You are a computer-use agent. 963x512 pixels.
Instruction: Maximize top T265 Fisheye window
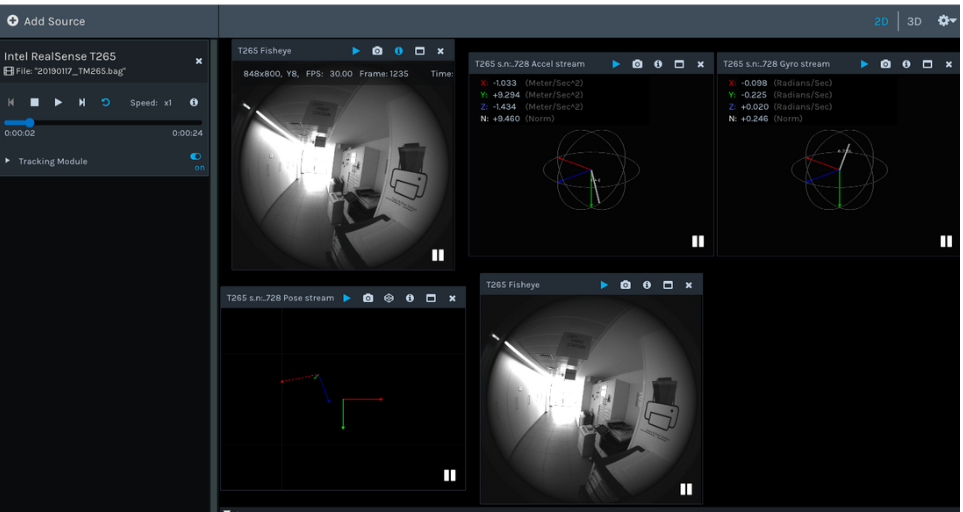point(419,51)
